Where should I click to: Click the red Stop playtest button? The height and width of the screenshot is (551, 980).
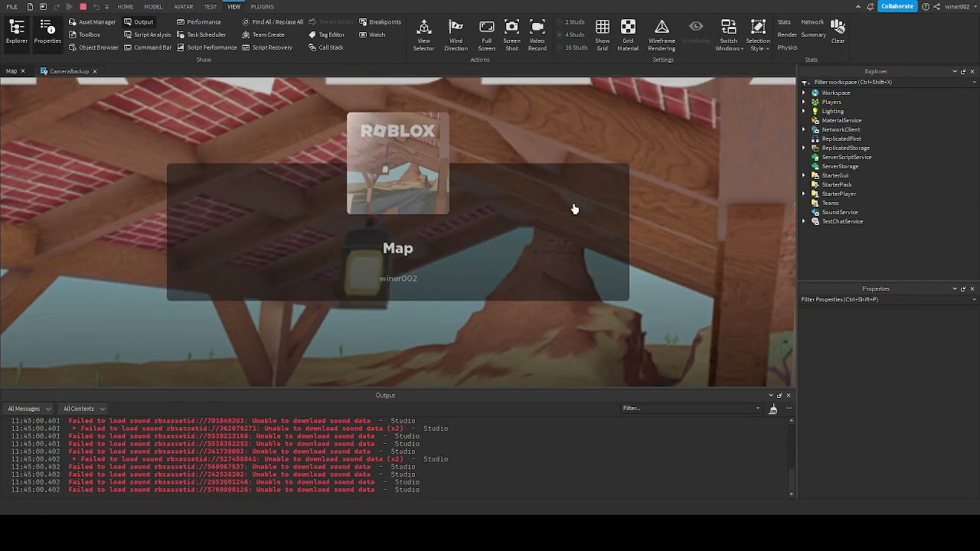(x=83, y=7)
